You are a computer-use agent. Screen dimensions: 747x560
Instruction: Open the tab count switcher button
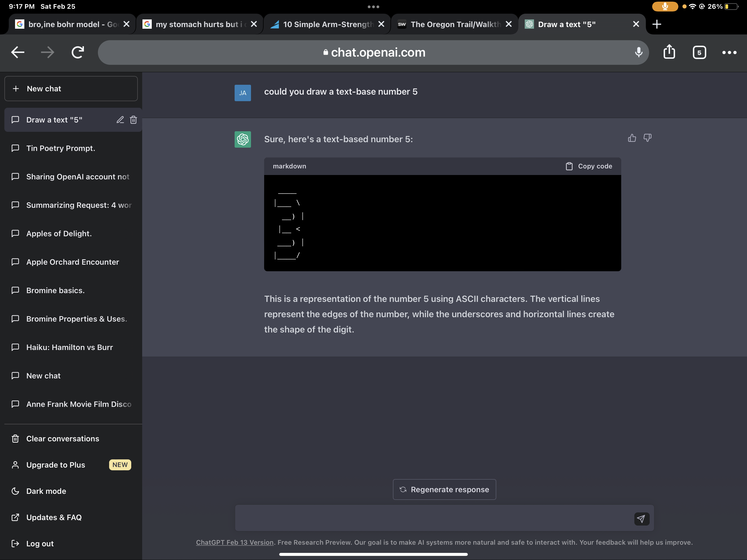pyautogui.click(x=699, y=52)
